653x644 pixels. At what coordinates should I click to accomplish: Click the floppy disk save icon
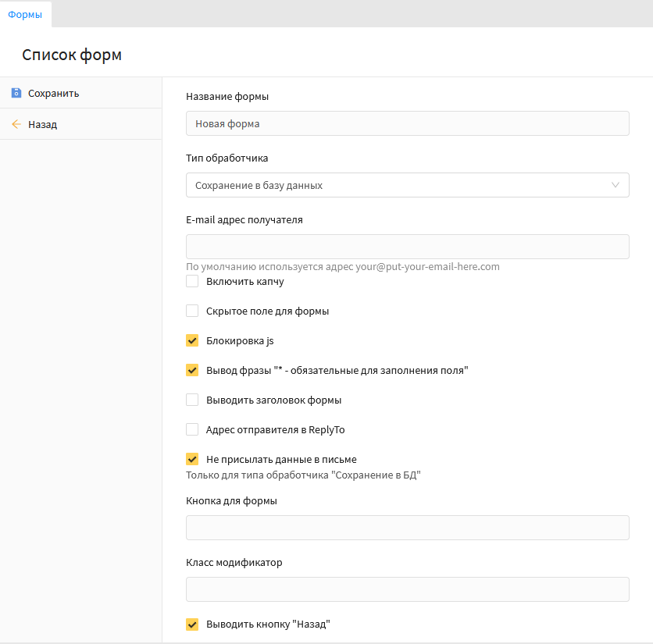16,93
